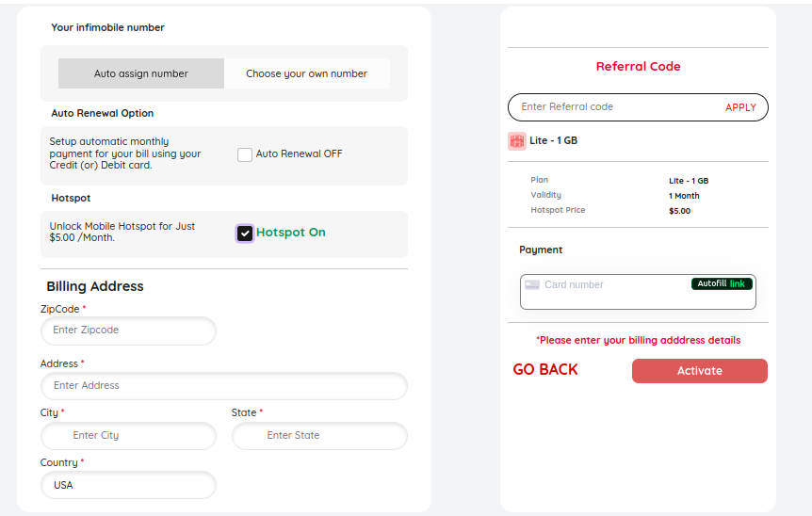The image size is (812, 516).
Task: Click the credit card icon in payment field
Action: point(532,285)
